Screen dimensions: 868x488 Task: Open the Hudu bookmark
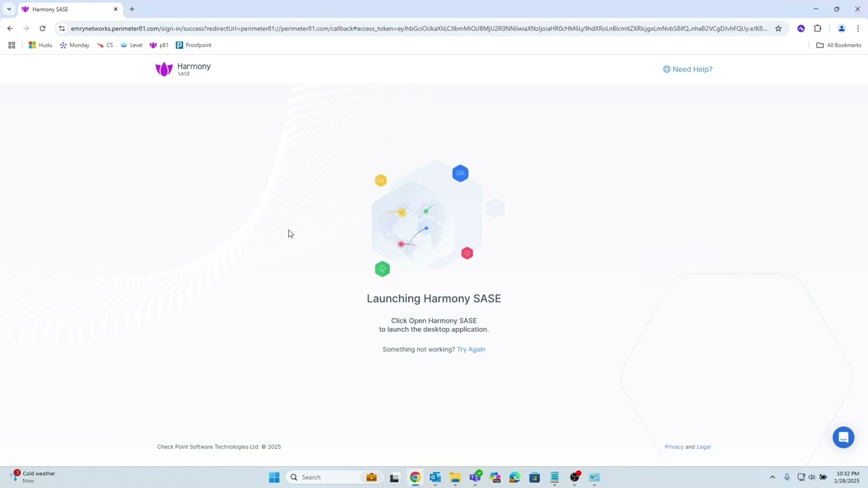(x=40, y=45)
